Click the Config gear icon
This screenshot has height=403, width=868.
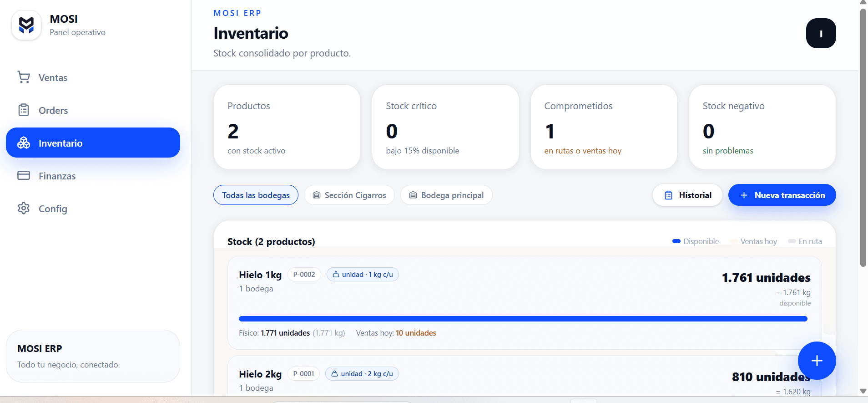tap(24, 209)
